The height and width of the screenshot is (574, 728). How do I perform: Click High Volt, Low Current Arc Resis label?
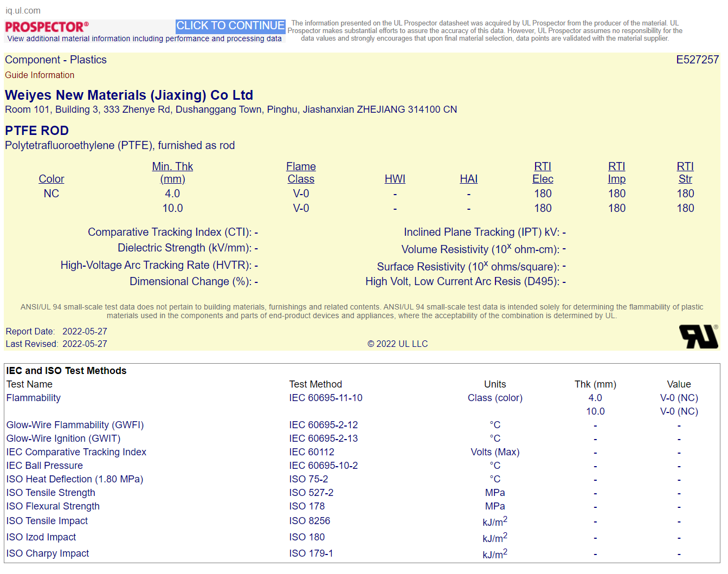[462, 281]
